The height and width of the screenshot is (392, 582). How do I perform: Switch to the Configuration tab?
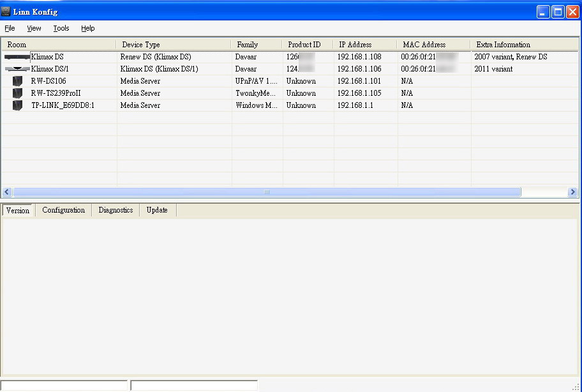pos(63,210)
